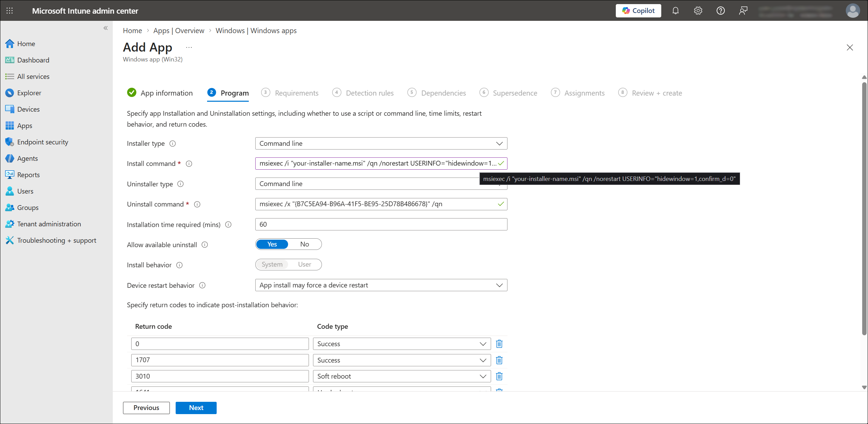Delete the return code 0 row
This screenshot has height=424, width=868.
(499, 344)
